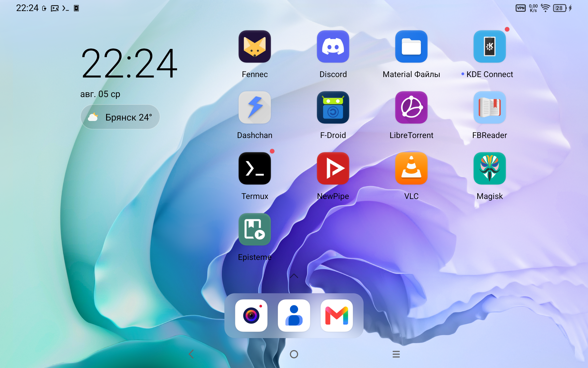
Task: Open the Termux terminal app
Action: [x=255, y=168]
